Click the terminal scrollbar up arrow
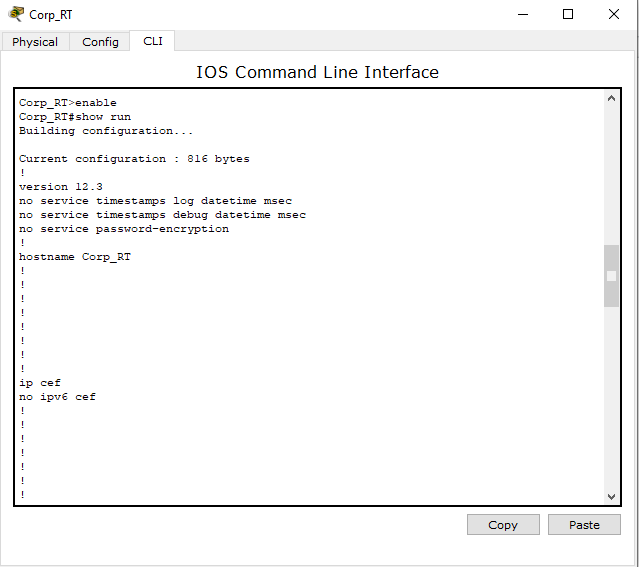Image resolution: width=639 pixels, height=567 pixels. click(612, 100)
